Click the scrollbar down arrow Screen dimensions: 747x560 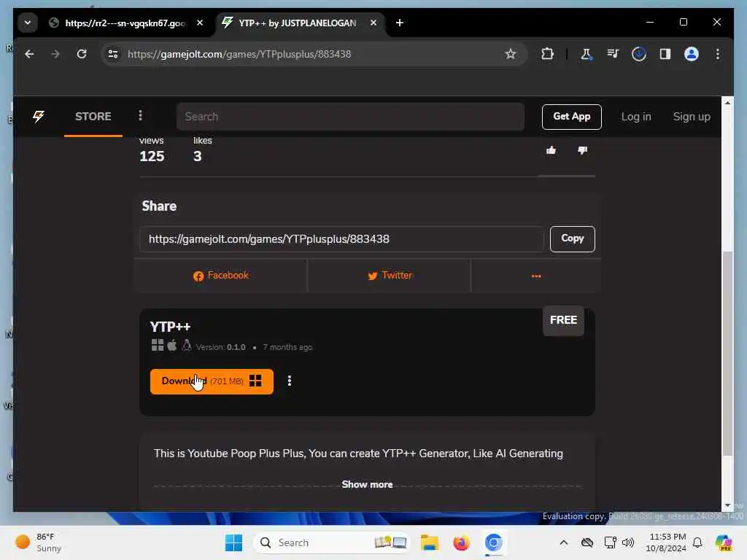click(x=727, y=506)
